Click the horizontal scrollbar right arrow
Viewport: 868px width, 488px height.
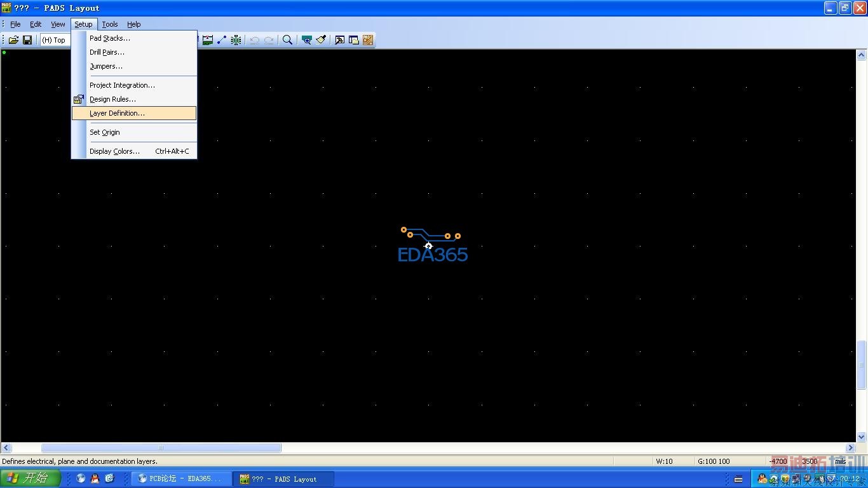(x=851, y=448)
